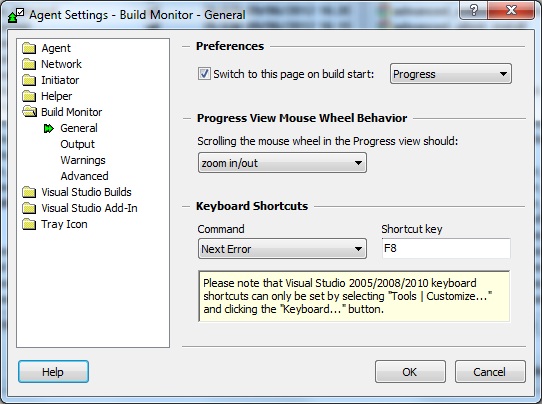This screenshot has height=405, width=542.
Task: Click the Initiator folder icon
Action: coord(29,80)
